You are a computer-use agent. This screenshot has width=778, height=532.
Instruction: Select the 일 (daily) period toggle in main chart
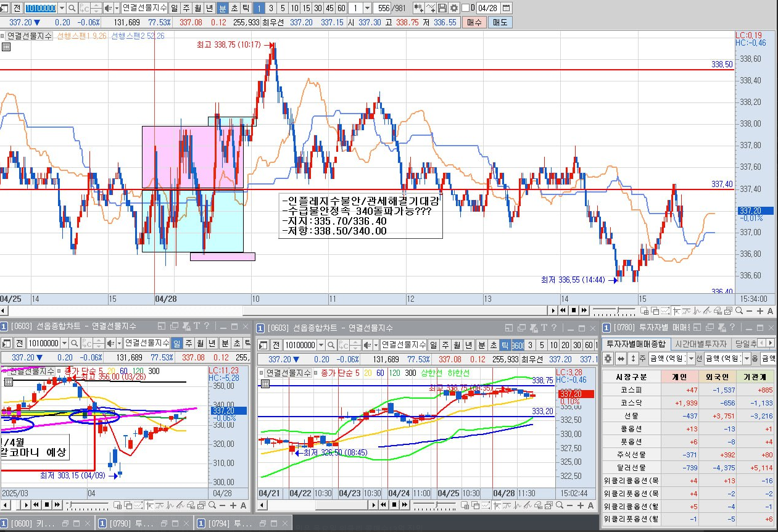pyautogui.click(x=173, y=8)
